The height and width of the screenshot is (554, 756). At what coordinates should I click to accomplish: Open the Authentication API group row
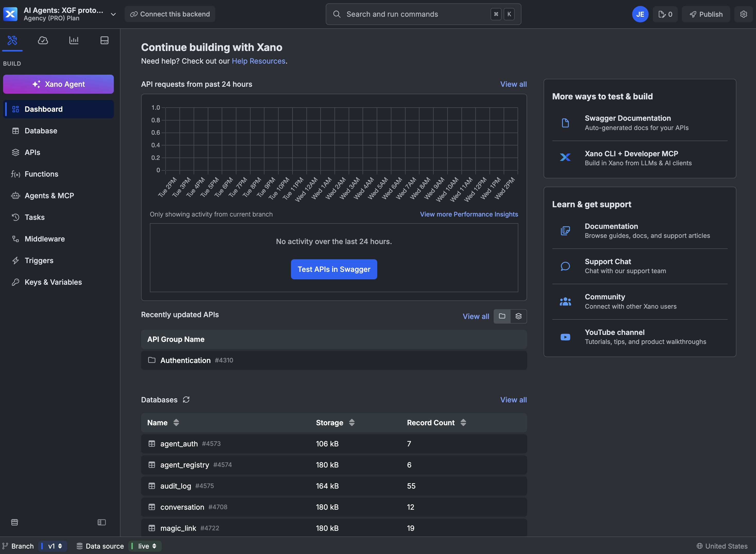[334, 360]
